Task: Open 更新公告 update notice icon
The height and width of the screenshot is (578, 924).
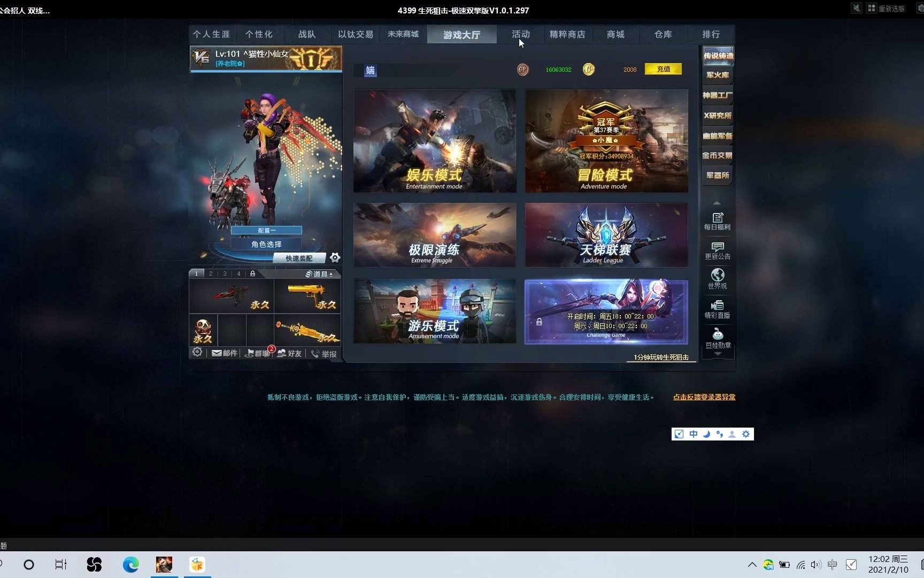Action: [718, 251]
